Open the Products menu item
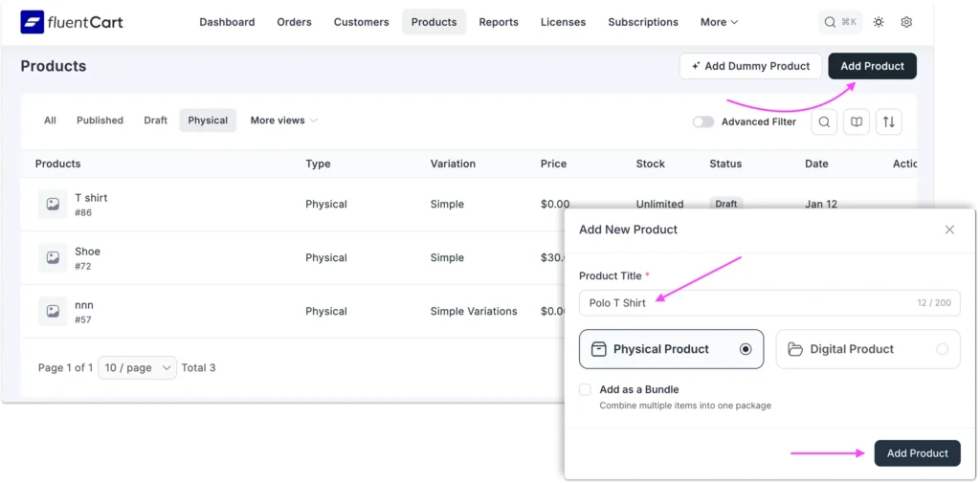The image size is (980, 483). pos(434,22)
